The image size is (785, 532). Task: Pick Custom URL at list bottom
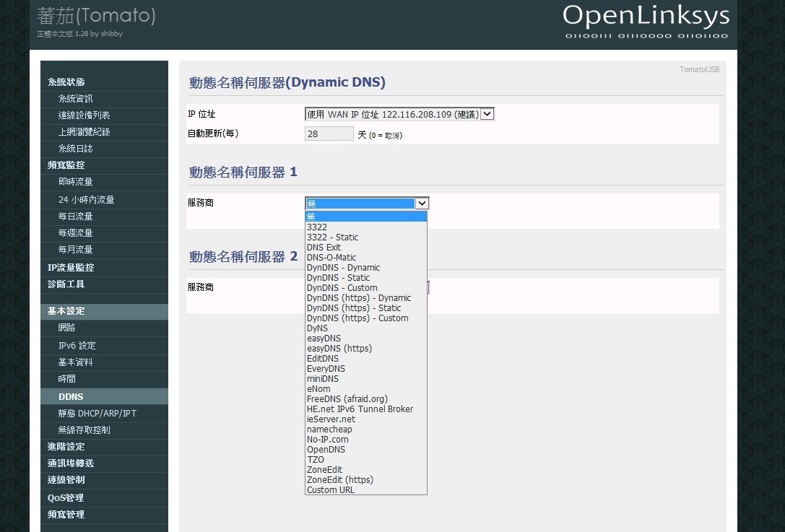click(x=366, y=490)
